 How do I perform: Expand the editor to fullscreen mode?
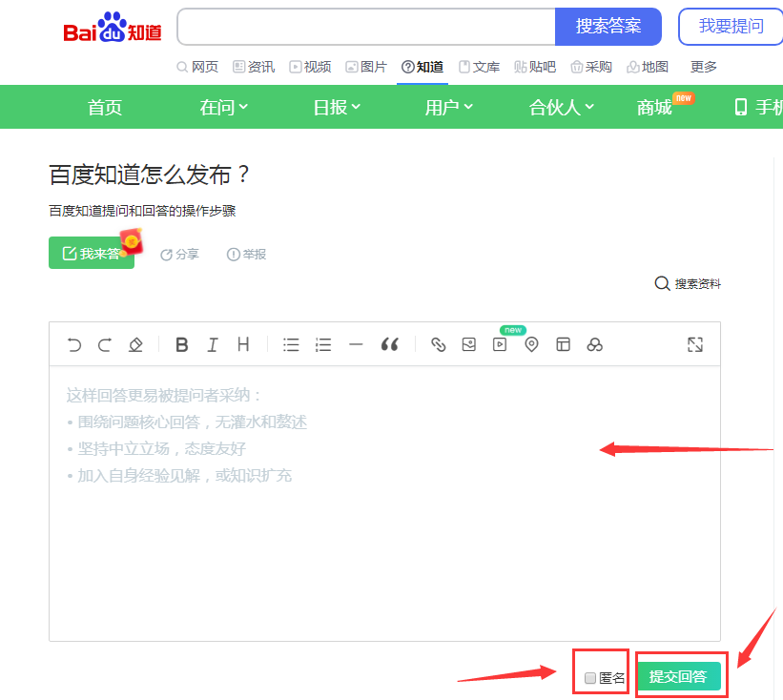tap(695, 344)
